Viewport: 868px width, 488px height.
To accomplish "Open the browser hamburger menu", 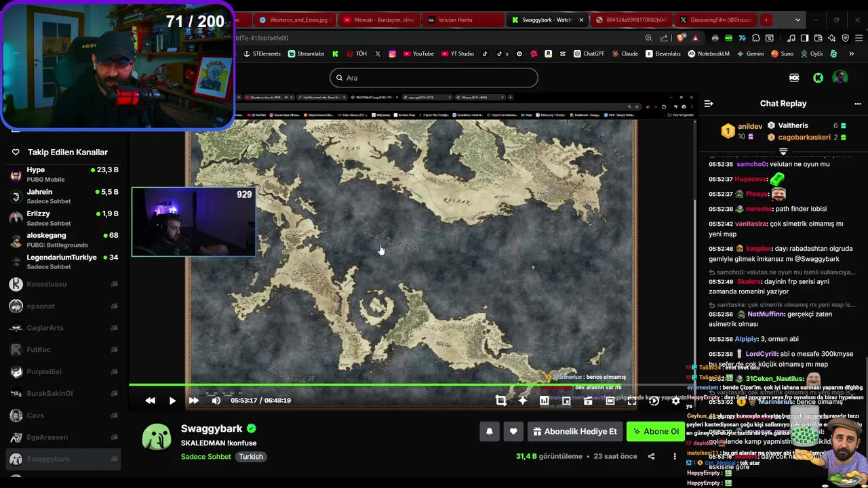I will tap(859, 38).
